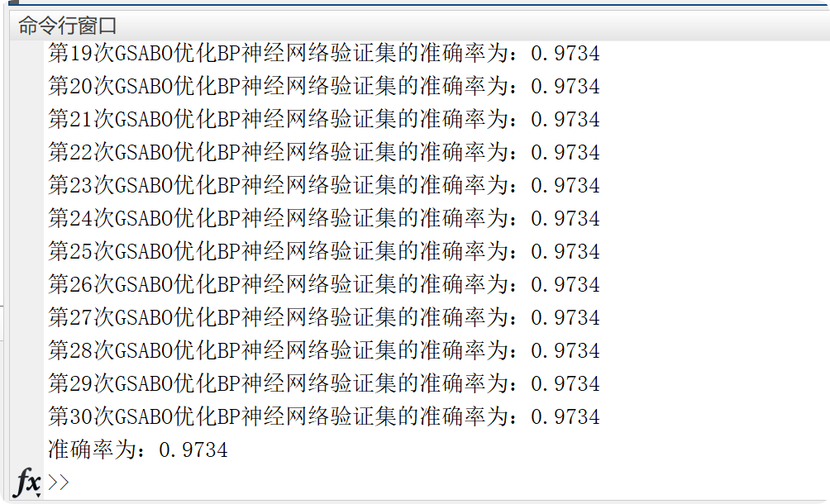Click the 第27次 GSABO output line
This screenshot has height=504, width=830.
324,317
